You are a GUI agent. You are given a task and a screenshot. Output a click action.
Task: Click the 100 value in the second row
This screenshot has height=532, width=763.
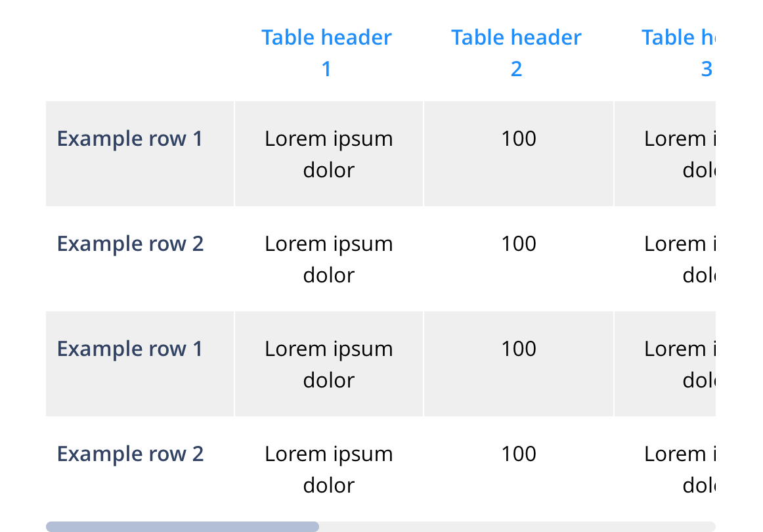tap(519, 244)
